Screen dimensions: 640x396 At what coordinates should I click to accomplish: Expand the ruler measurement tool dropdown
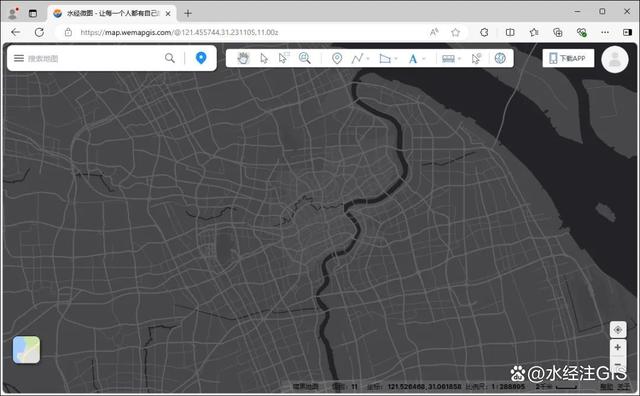pyautogui.click(x=459, y=59)
